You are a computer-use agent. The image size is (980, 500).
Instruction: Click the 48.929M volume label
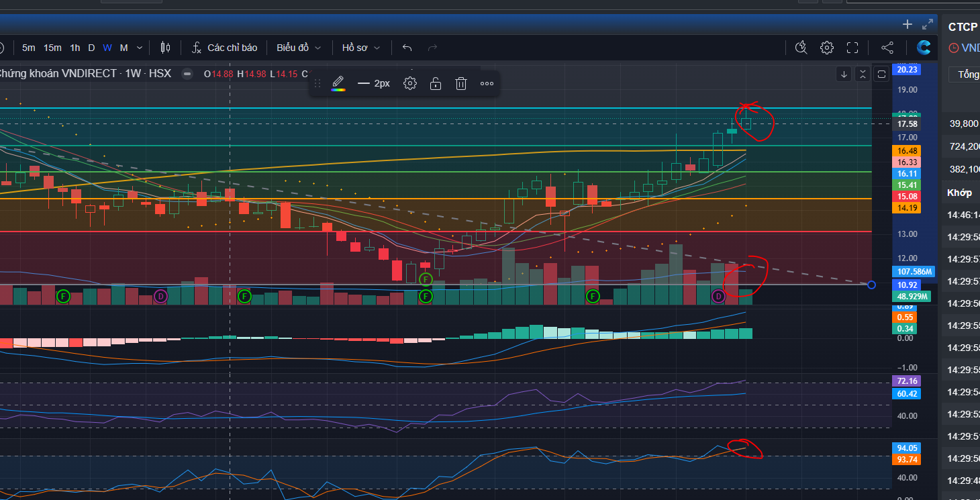tap(912, 296)
